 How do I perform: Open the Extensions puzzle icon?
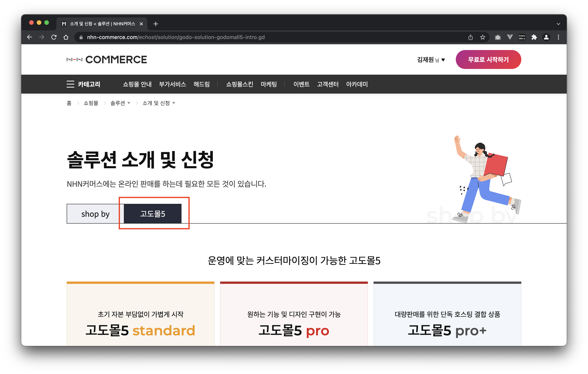(534, 37)
